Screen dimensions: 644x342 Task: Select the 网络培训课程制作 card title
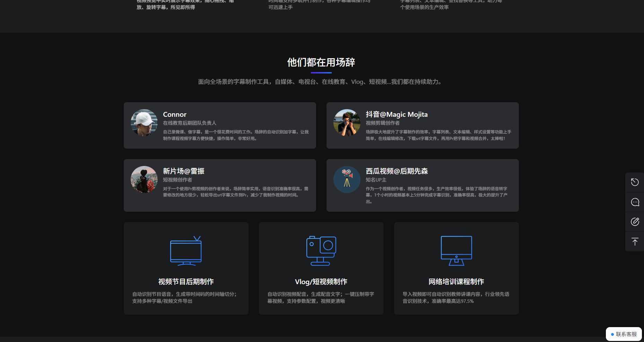[x=456, y=282]
